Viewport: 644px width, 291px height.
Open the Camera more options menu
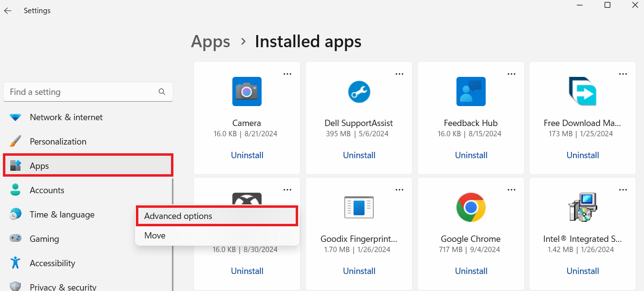[287, 74]
